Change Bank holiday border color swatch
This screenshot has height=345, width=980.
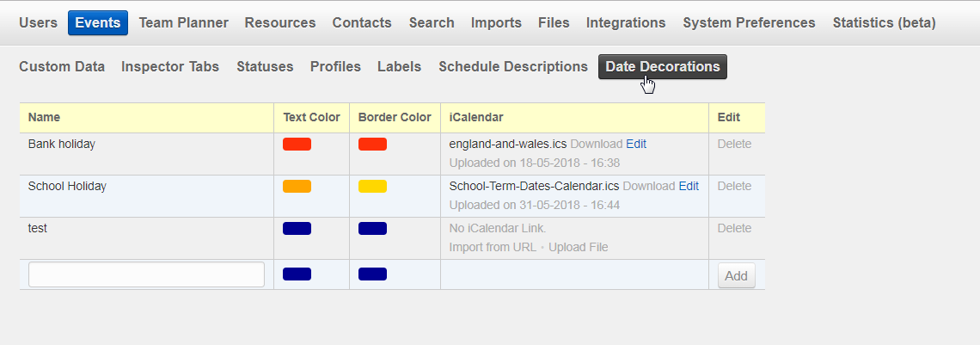pos(372,145)
